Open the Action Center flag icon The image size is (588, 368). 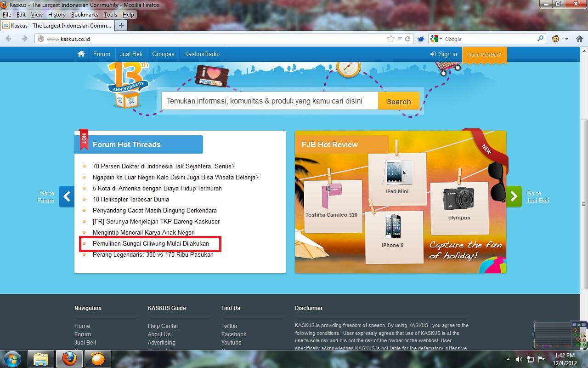tap(542, 359)
